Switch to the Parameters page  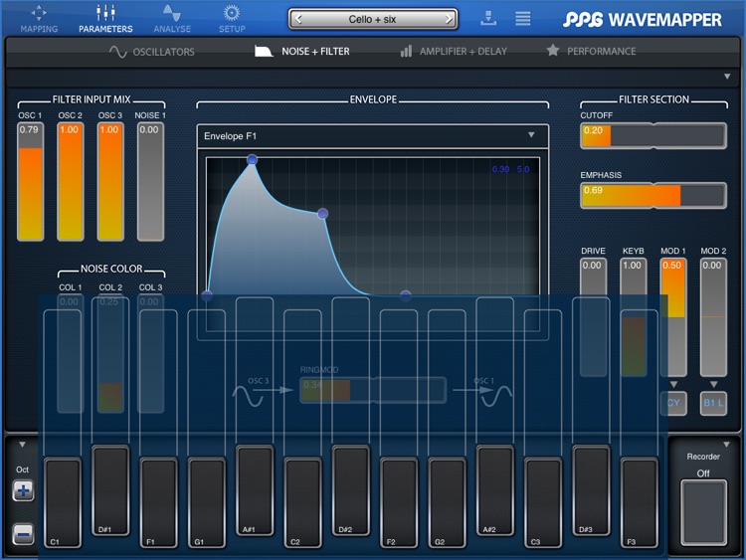(105, 19)
